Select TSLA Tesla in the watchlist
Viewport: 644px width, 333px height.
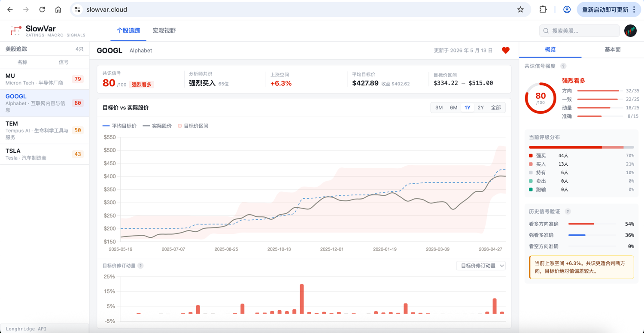pos(45,154)
